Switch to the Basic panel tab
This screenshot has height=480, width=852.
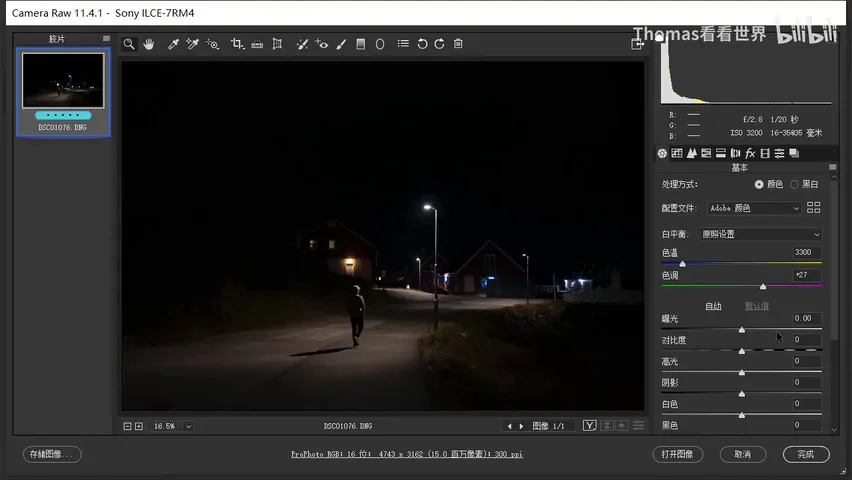[662, 153]
